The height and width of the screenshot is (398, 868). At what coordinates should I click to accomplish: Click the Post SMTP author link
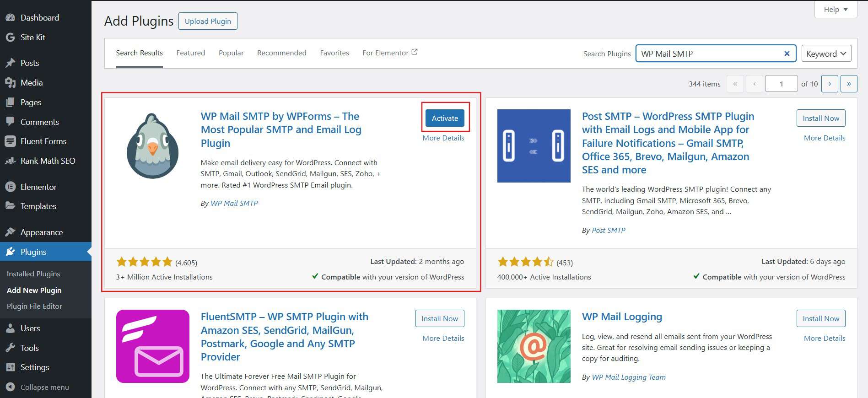tap(609, 230)
